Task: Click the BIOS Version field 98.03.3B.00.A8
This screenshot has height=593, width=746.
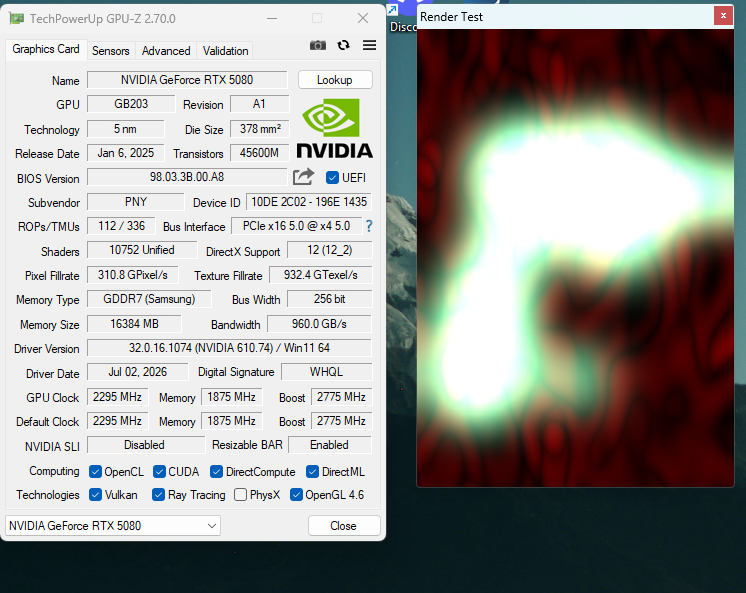Action: [187, 177]
